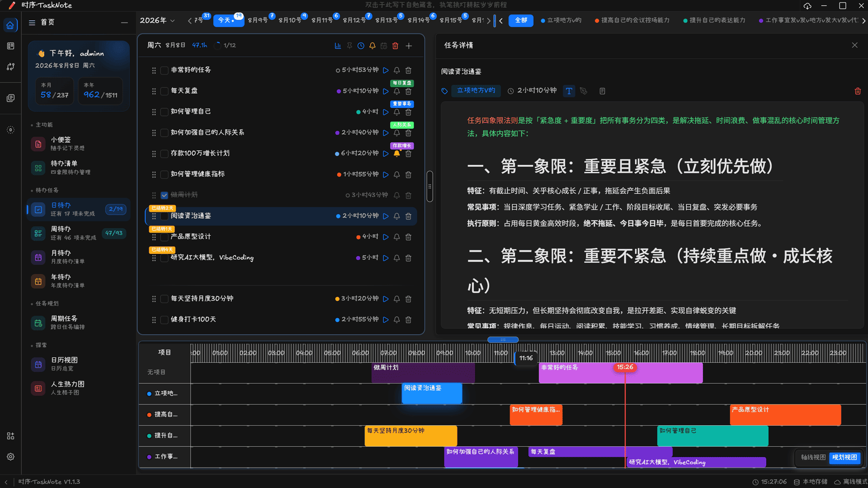Open the apps grid icon in left rail
This screenshot has height=488, width=868.
coord(10,436)
